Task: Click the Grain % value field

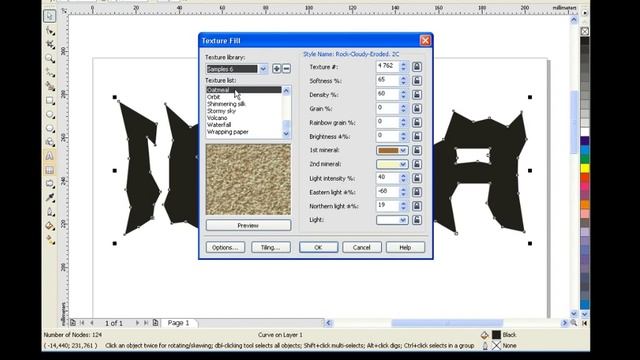Action: tap(387, 109)
